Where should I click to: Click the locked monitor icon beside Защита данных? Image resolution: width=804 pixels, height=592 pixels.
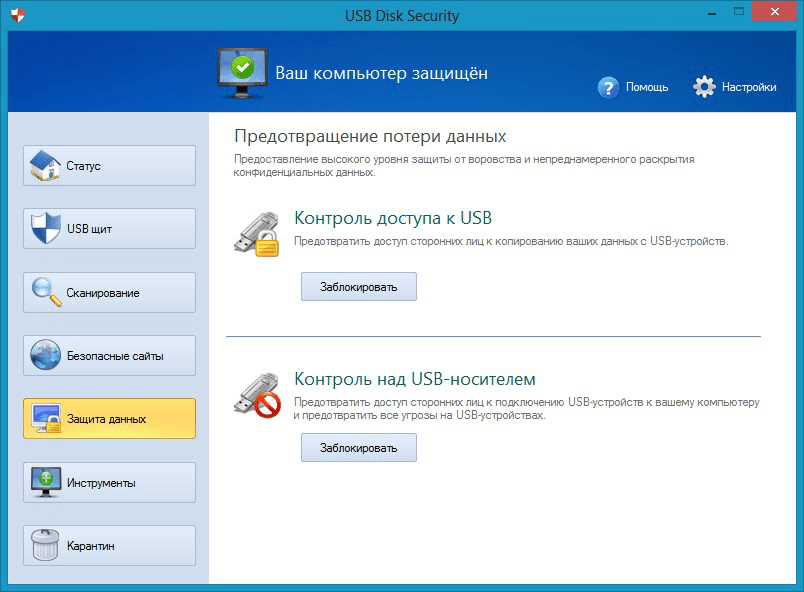pos(46,419)
